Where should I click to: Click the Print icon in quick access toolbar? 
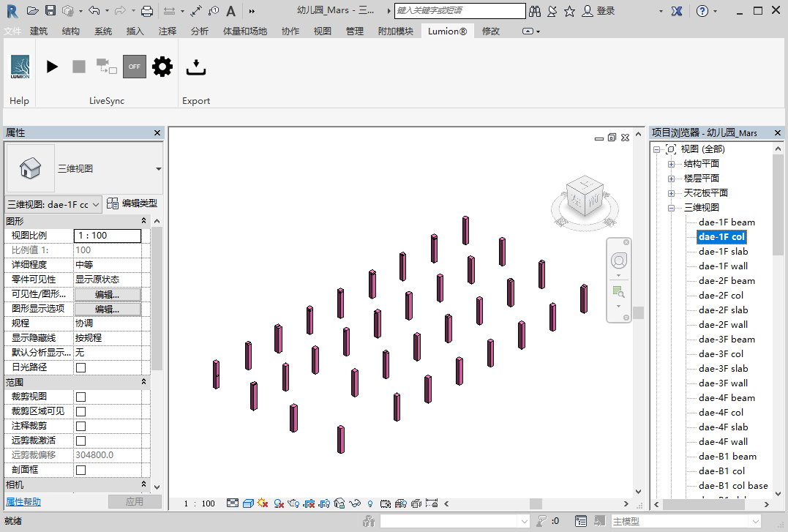pos(146,11)
